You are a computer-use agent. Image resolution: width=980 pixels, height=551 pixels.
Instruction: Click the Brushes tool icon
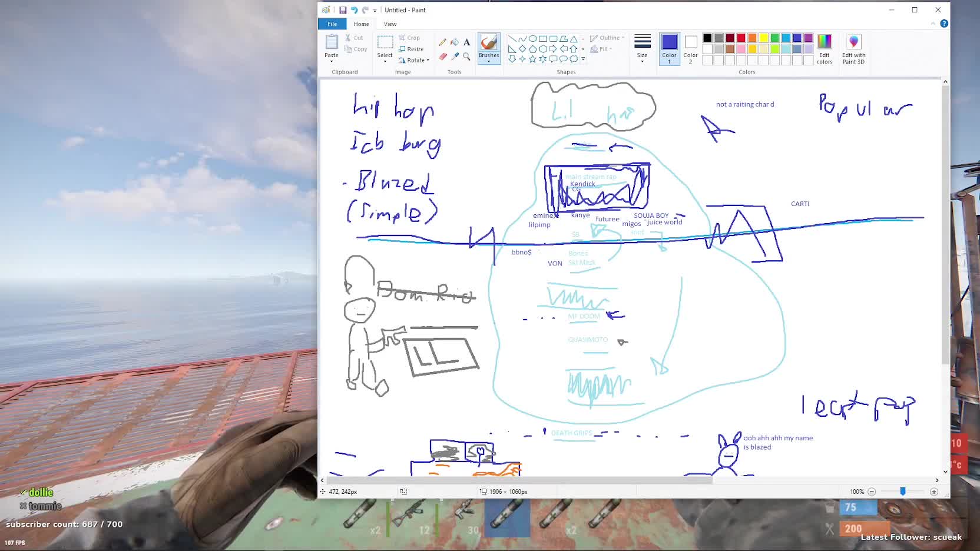[489, 42]
